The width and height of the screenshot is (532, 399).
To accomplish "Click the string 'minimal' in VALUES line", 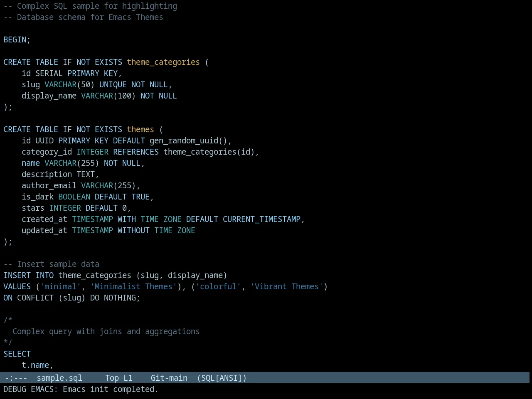I will tap(60, 286).
